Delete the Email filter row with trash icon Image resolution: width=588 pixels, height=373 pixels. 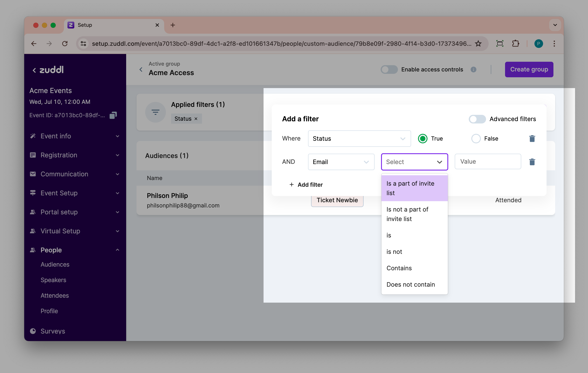click(532, 162)
